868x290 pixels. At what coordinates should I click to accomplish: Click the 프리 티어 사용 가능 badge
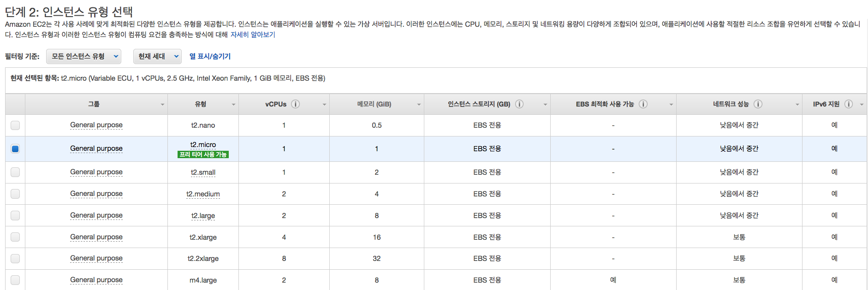pyautogui.click(x=203, y=154)
